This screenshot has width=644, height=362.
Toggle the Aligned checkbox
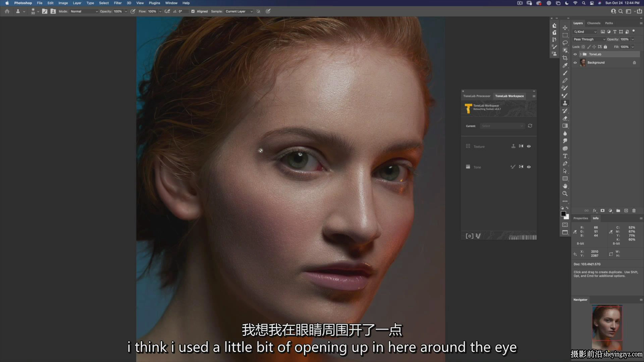click(x=193, y=11)
